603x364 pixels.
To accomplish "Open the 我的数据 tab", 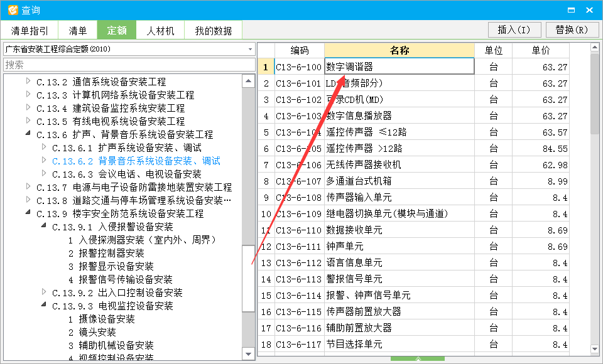I will [214, 30].
